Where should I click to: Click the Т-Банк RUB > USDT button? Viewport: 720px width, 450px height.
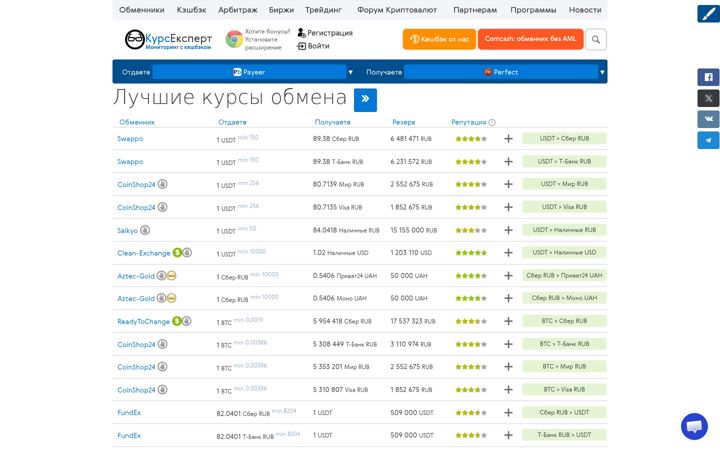point(564,435)
